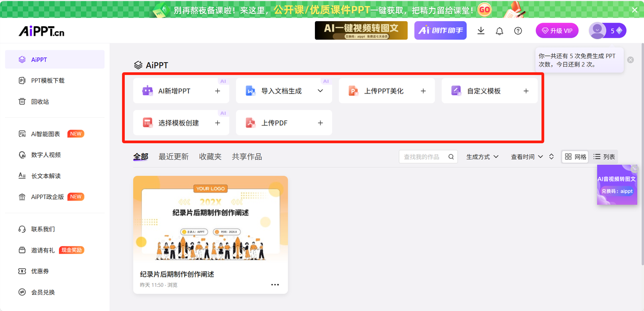Click the plus on 上传PPT美化 card
This screenshot has width=644, height=311.
pyautogui.click(x=423, y=91)
